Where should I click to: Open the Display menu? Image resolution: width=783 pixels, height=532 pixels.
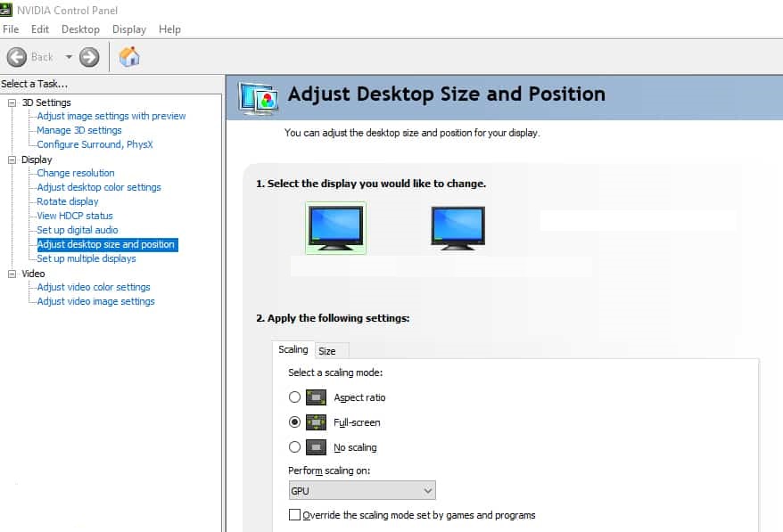128,29
